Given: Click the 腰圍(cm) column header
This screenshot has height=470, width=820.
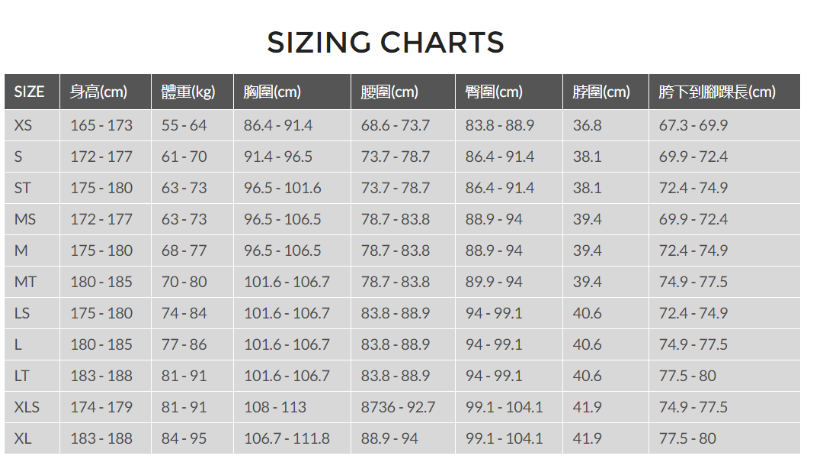Looking at the screenshot, I should 403,91.
